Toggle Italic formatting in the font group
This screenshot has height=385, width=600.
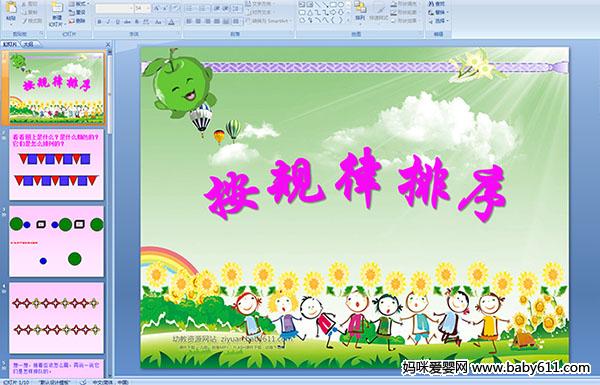pos(108,22)
